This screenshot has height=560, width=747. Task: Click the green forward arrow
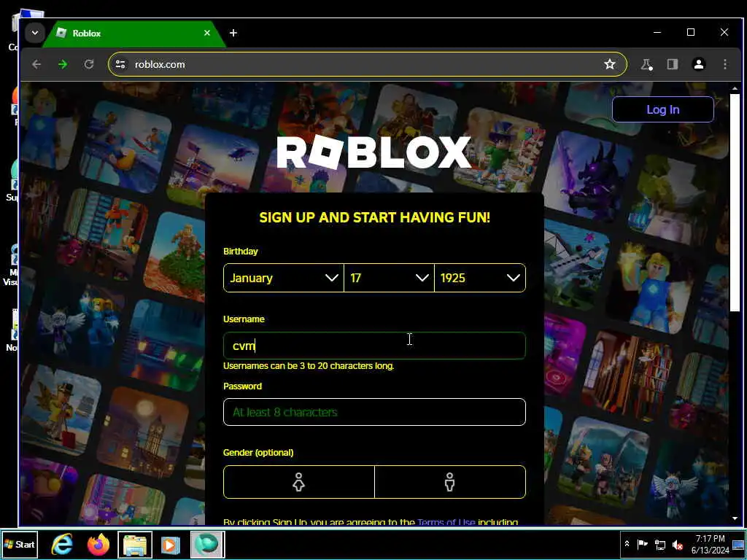point(63,64)
